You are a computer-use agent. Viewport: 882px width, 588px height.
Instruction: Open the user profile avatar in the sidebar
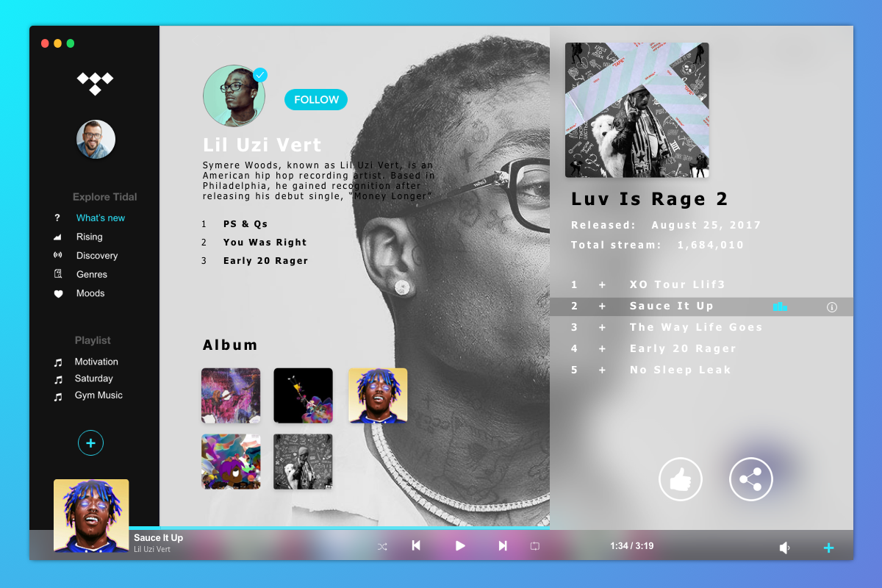(96, 140)
